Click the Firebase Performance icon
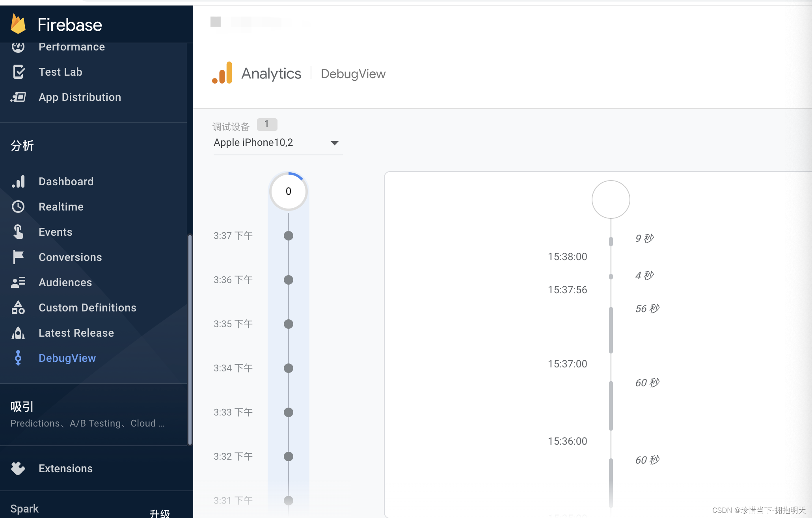 (x=18, y=47)
